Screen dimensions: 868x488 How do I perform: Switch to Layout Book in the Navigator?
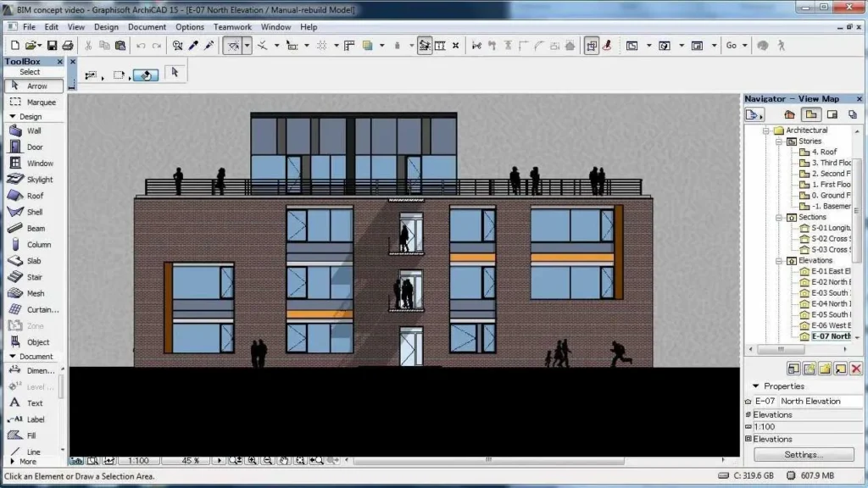coord(833,114)
